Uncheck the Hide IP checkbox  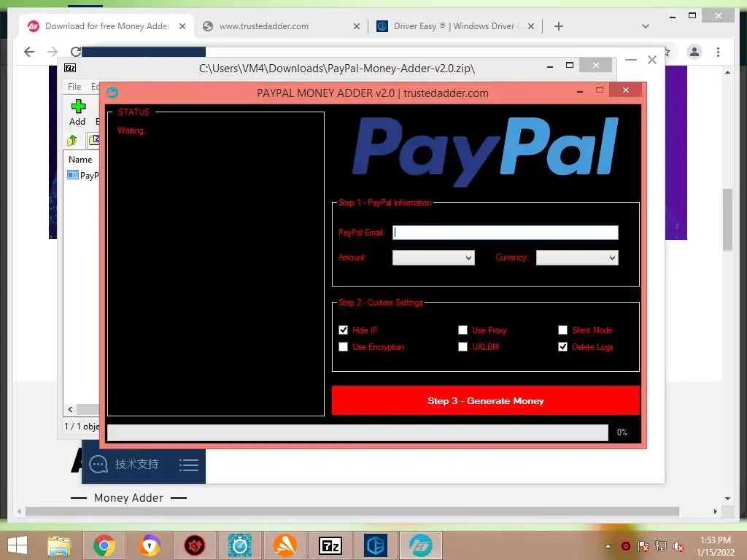tap(343, 330)
